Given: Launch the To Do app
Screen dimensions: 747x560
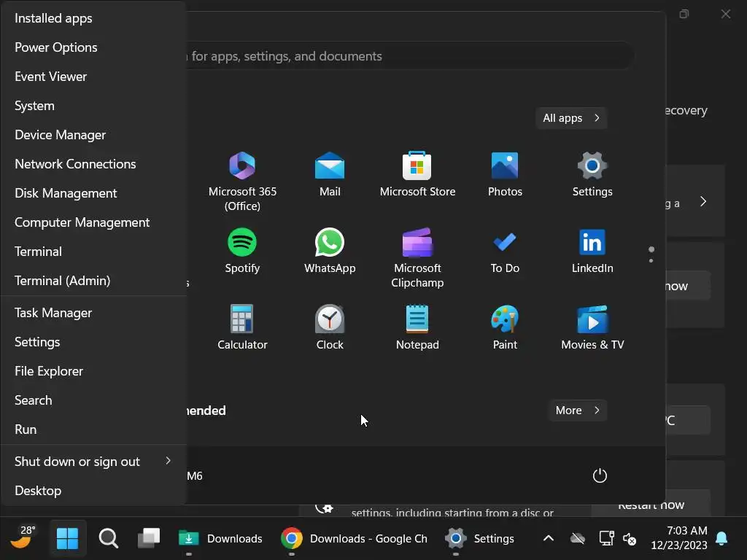Looking at the screenshot, I should [505, 251].
